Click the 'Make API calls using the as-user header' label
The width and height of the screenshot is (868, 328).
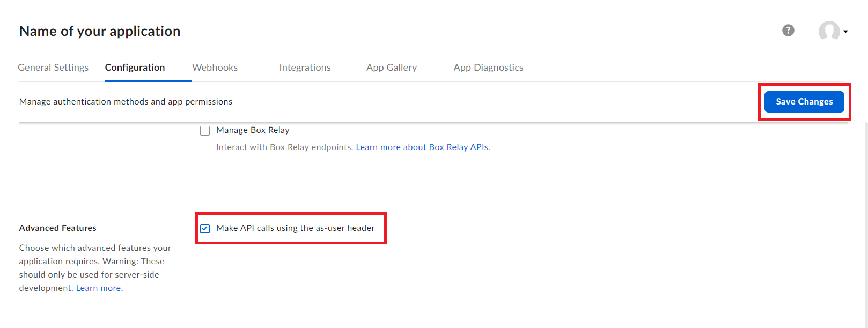(295, 228)
